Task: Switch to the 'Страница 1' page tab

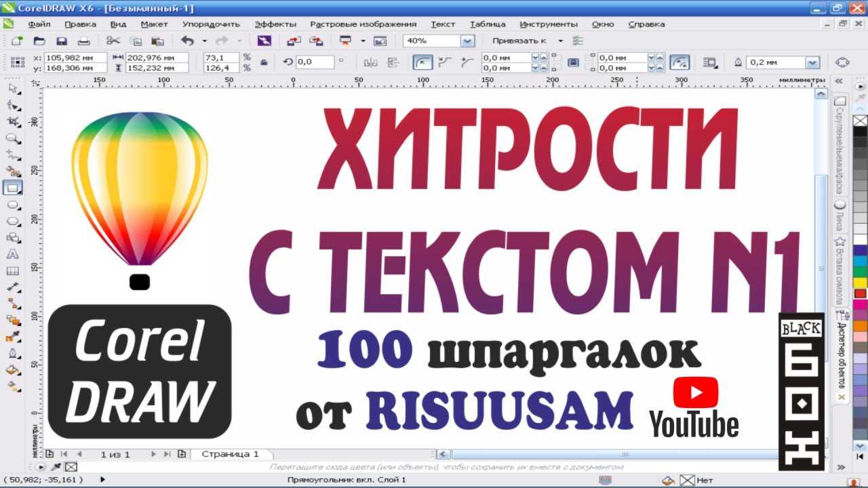Action: click(230, 454)
